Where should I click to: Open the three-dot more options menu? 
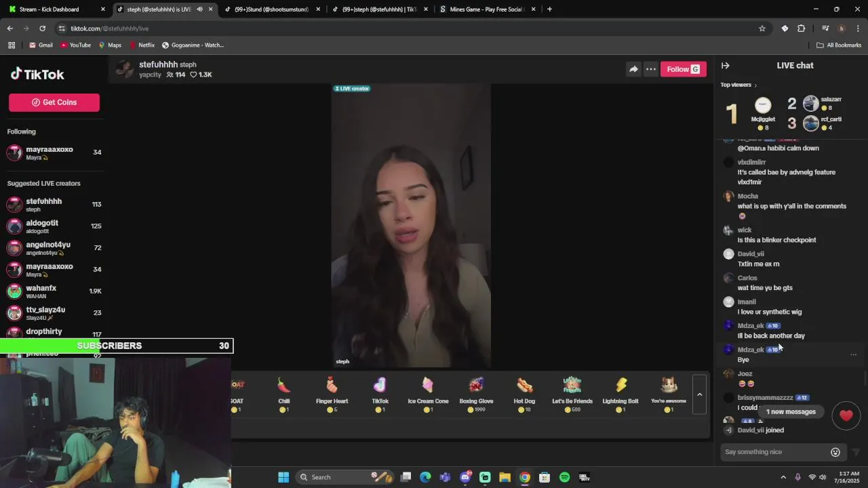click(x=650, y=69)
